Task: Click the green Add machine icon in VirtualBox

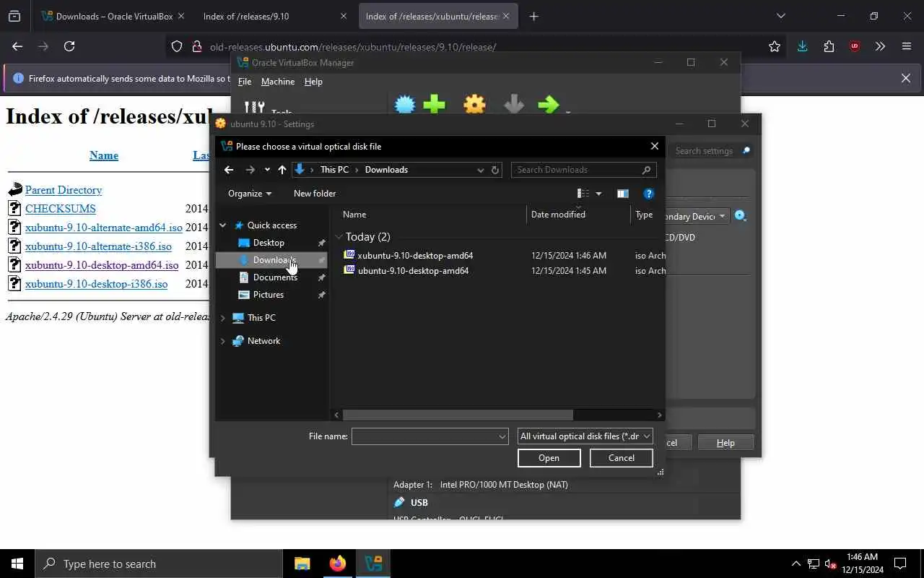Action: [434, 105]
